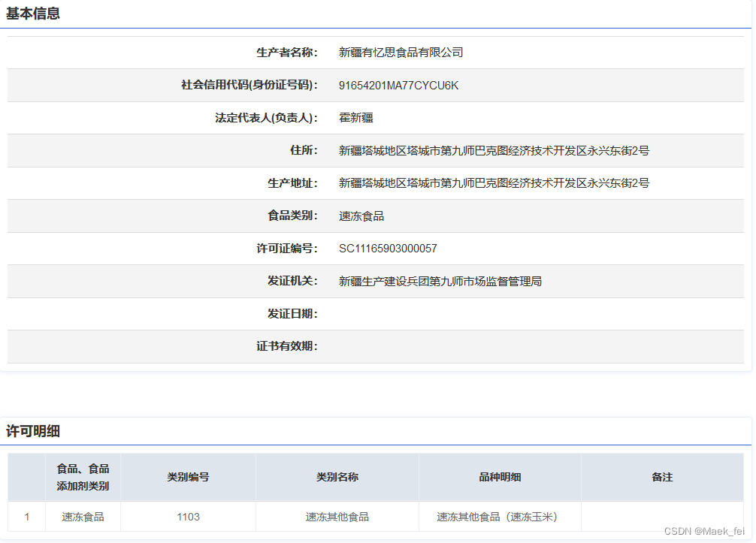Click the 证书有效期 label

tap(287, 346)
